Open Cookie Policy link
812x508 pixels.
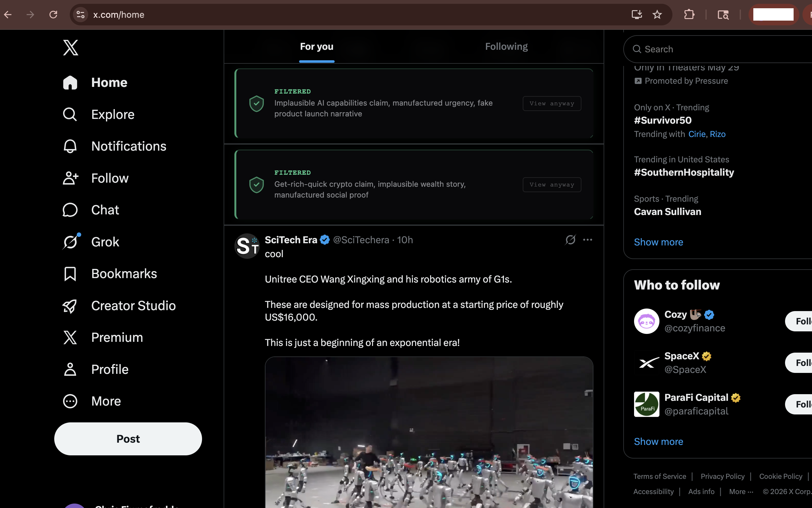[x=781, y=476]
